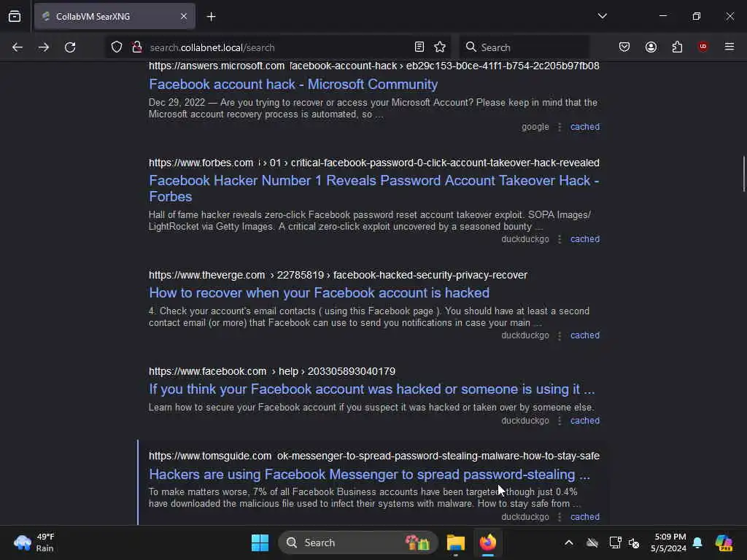Open the Save to Pocket icon
Image resolution: width=747 pixels, height=560 pixels.
[624, 47]
